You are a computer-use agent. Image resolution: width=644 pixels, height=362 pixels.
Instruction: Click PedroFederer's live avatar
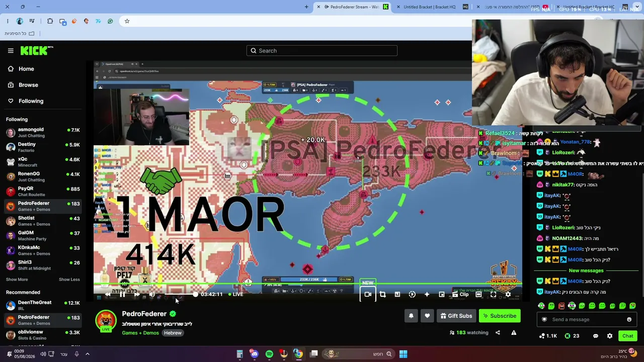click(106, 321)
